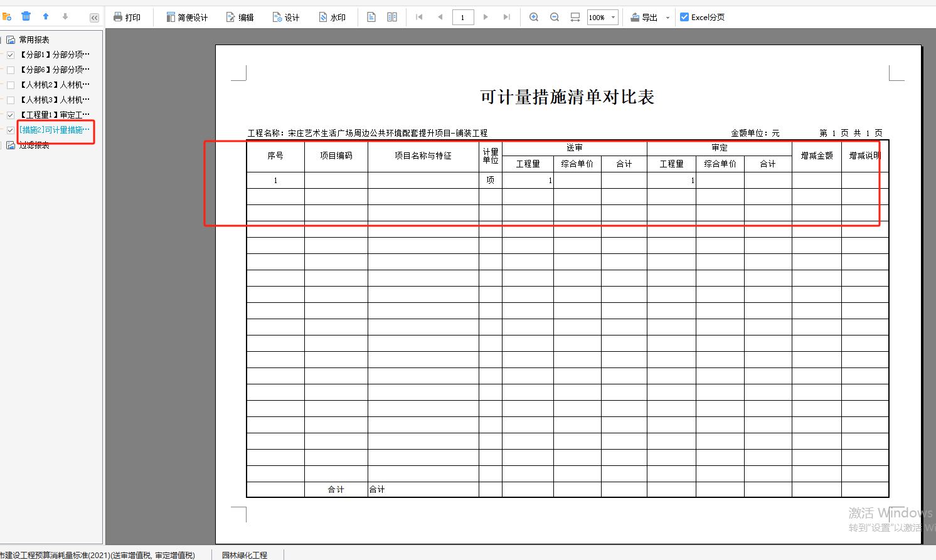Select report 【分部1】分部分项
Image resolution: width=936 pixels, height=560 pixels.
pos(55,55)
